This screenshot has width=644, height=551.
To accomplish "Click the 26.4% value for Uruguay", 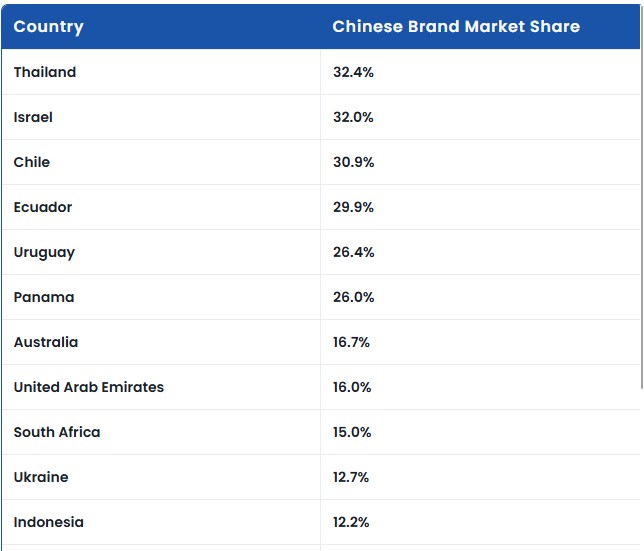I will [x=353, y=252].
